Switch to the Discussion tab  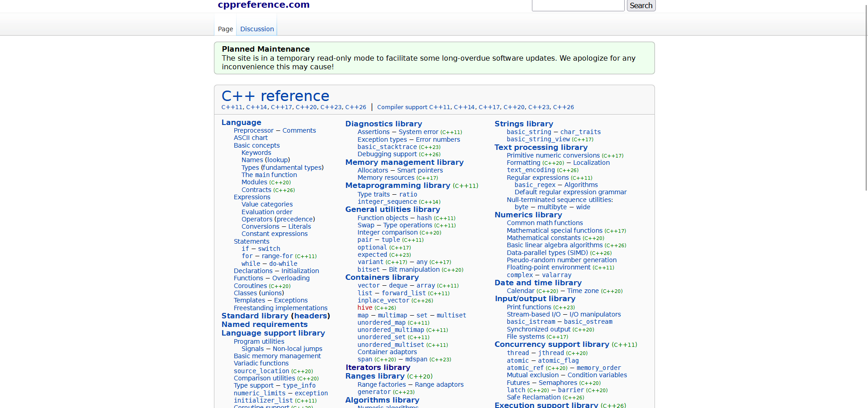point(257,29)
